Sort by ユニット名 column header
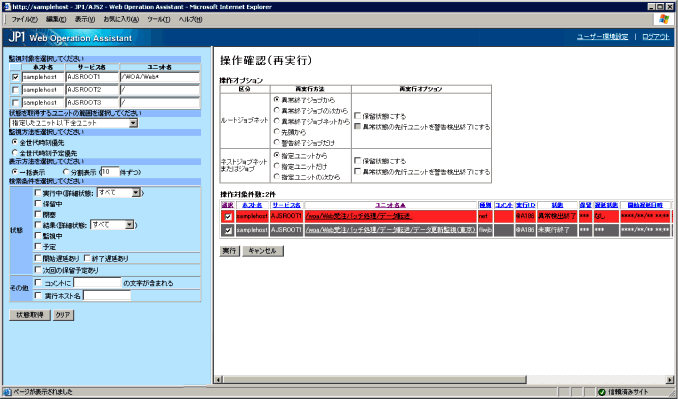Viewport: 678px width, 399px height. coord(390,205)
